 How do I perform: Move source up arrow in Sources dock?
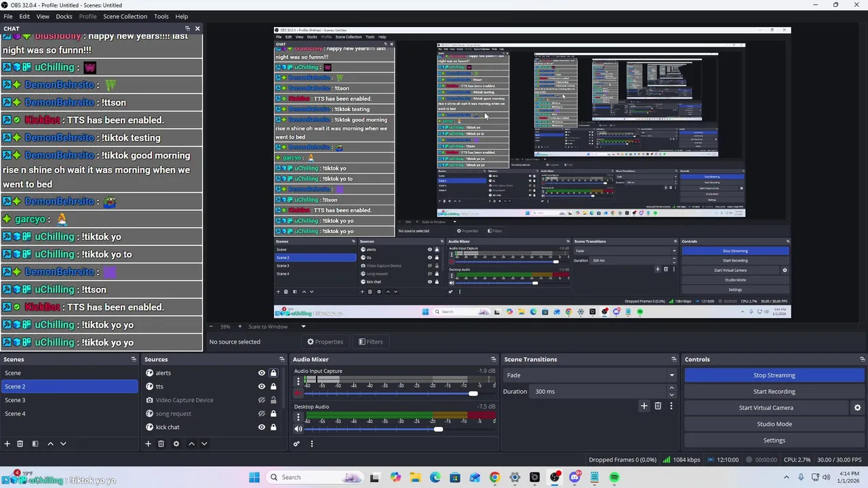191,444
